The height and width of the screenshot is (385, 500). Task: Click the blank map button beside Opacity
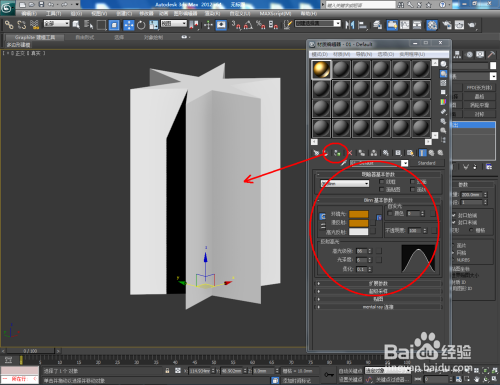433,230
